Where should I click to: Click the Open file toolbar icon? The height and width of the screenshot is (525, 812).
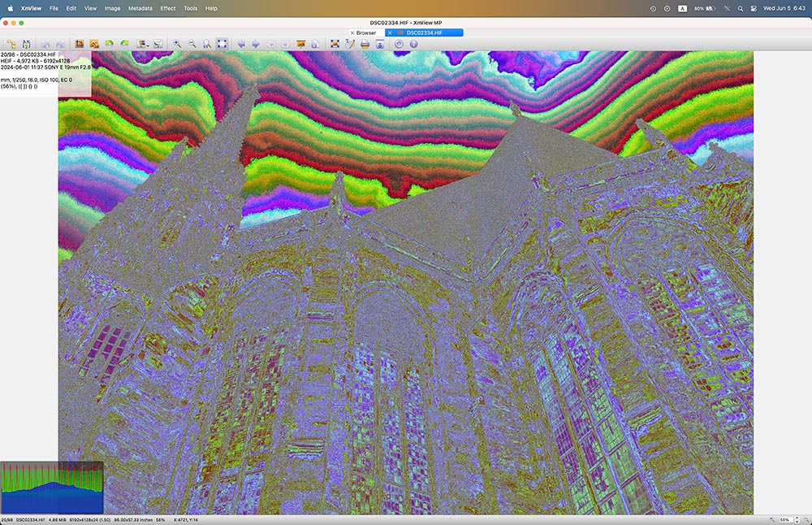(11, 44)
